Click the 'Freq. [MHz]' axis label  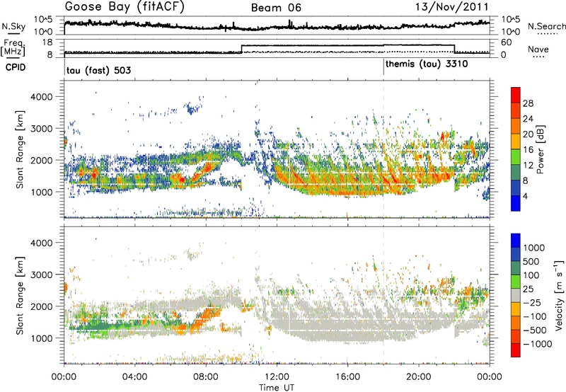(x=13, y=48)
